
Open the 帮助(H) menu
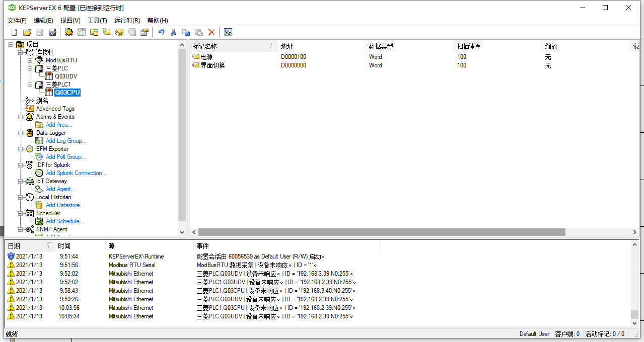[158, 21]
